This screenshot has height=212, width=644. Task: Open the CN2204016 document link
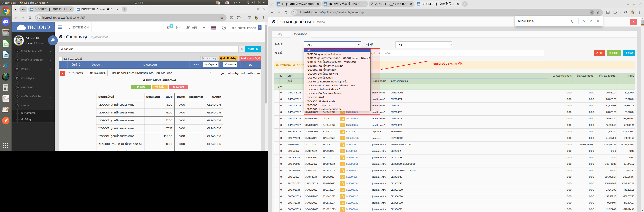point(352,125)
